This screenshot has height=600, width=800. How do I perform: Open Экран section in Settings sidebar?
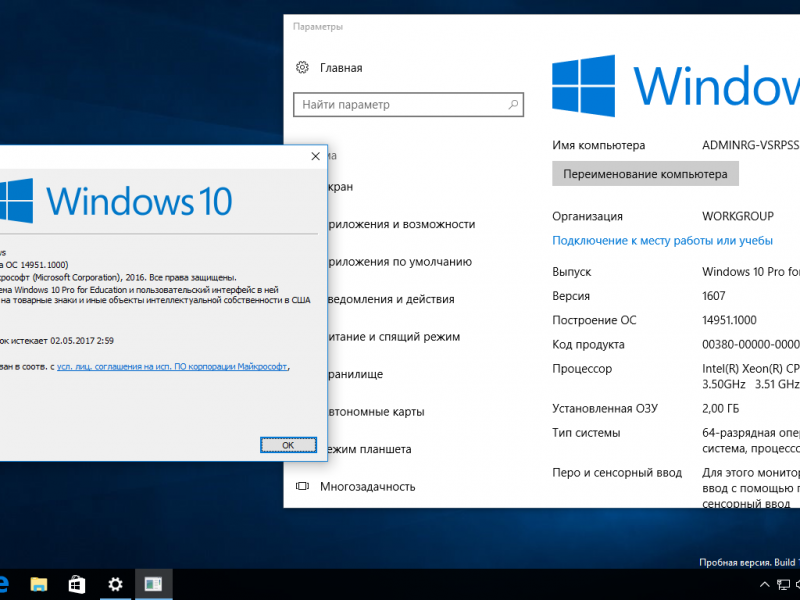click(340, 187)
